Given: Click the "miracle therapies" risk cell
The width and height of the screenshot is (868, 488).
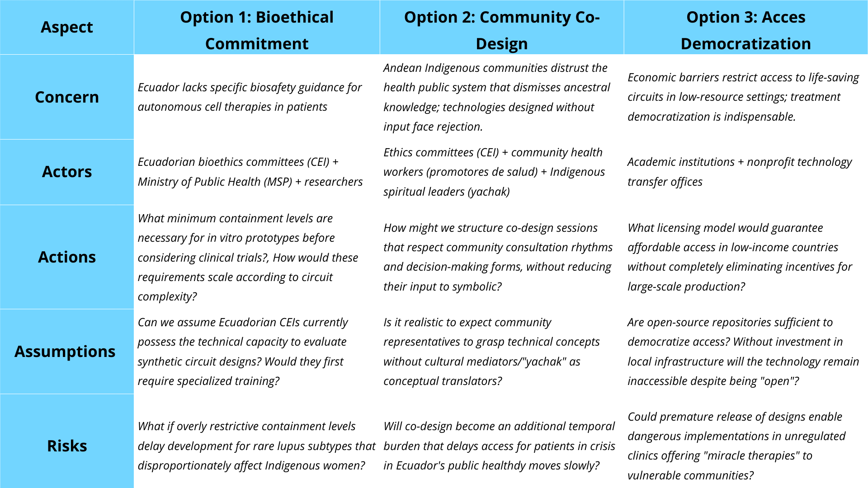Looking at the screenshot, I should [736, 446].
